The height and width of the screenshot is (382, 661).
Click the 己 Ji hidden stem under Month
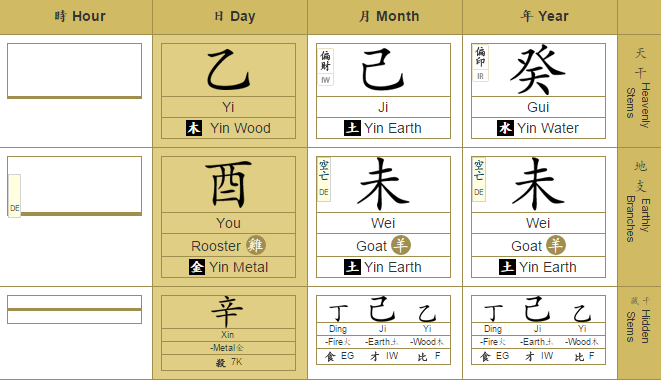coord(382,309)
